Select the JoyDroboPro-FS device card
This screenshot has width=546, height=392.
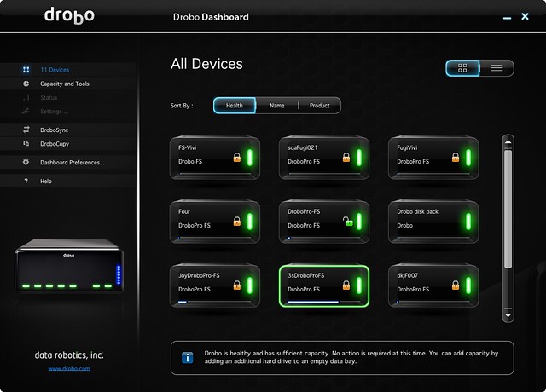215,285
